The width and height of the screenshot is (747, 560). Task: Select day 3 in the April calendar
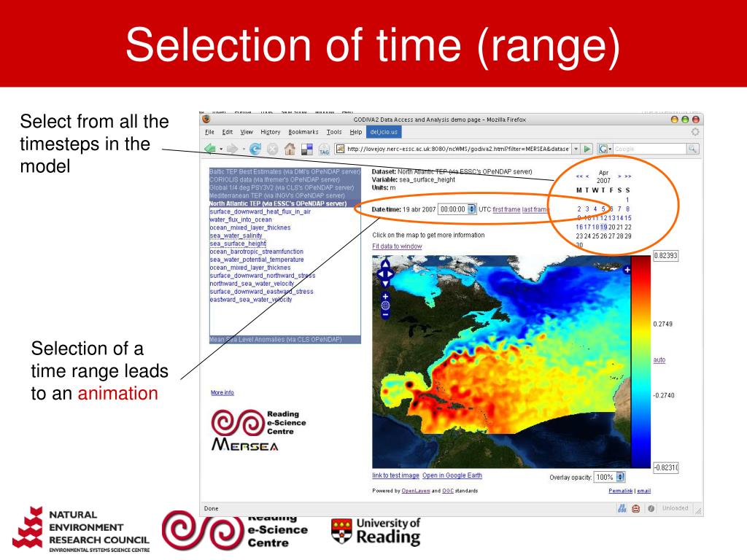point(587,209)
